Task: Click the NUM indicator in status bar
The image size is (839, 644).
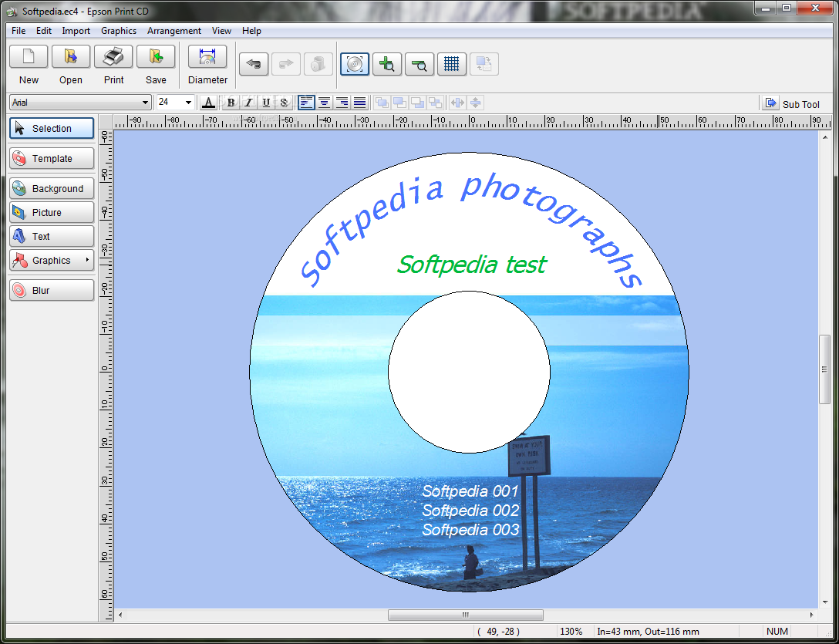Action: point(777,632)
